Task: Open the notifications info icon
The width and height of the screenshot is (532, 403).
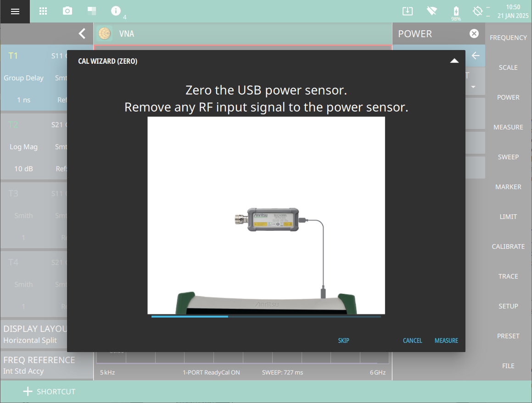Action: click(116, 11)
